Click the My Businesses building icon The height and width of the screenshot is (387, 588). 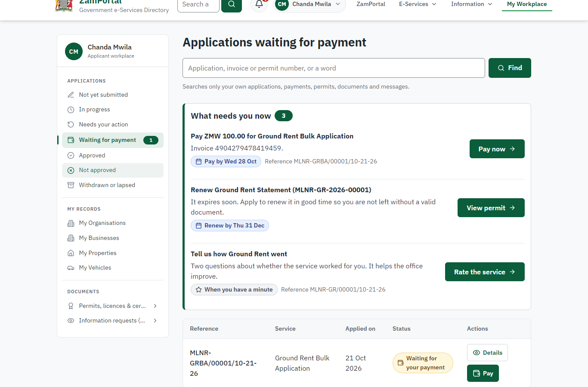(71, 238)
